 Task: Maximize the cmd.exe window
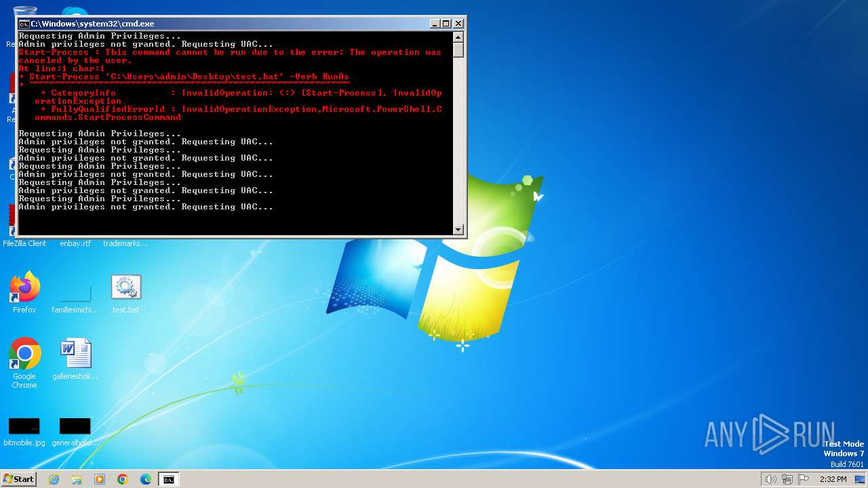(446, 24)
